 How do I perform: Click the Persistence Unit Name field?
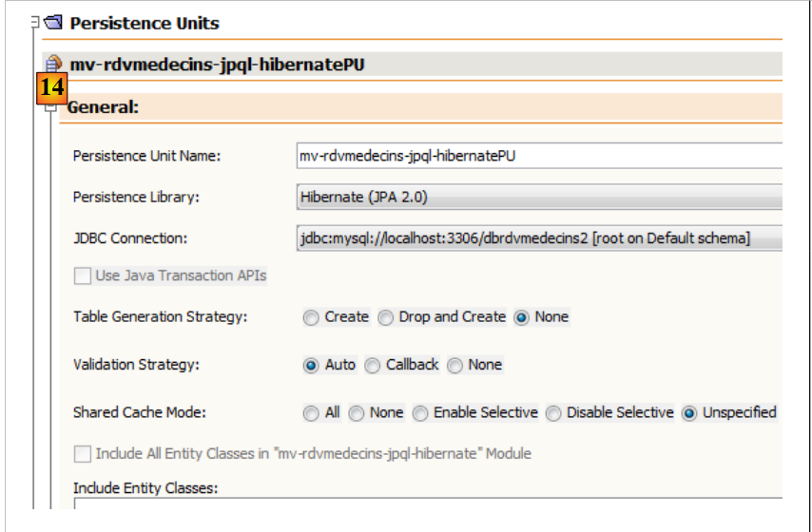(x=538, y=156)
